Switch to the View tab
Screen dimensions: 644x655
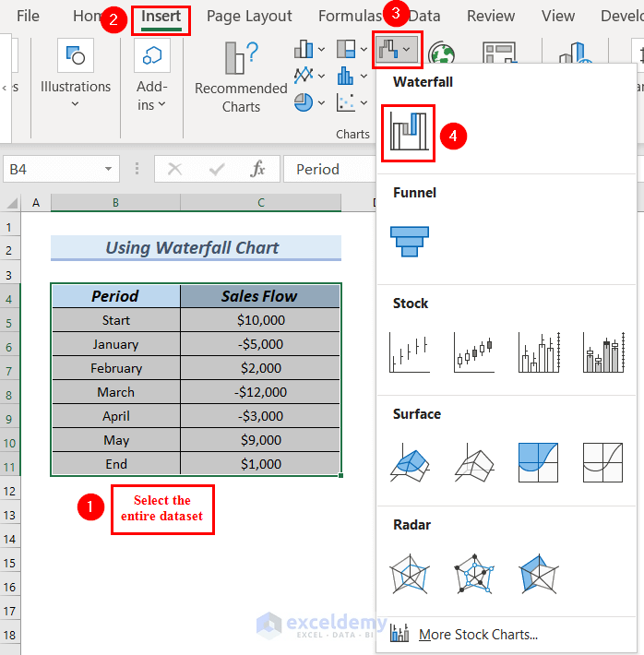tap(558, 16)
